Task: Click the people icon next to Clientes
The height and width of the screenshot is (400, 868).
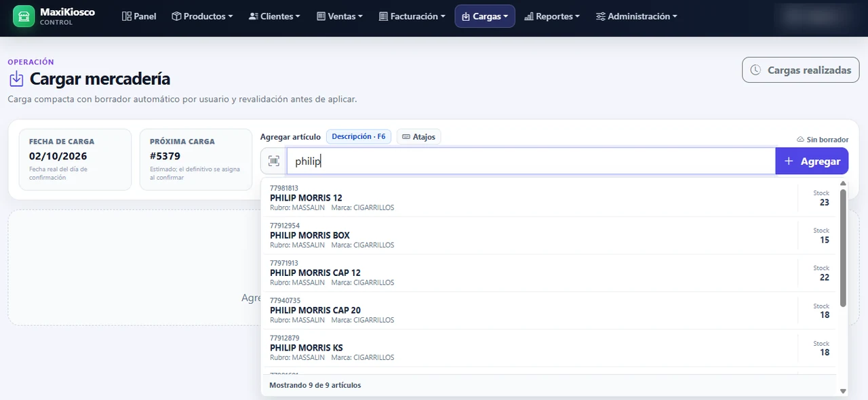Action: coord(254,16)
